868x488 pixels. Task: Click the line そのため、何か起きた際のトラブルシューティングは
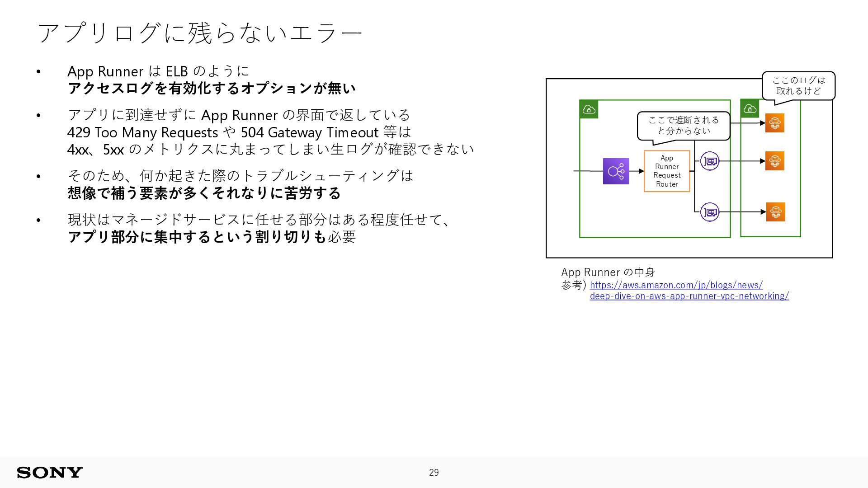tap(241, 175)
